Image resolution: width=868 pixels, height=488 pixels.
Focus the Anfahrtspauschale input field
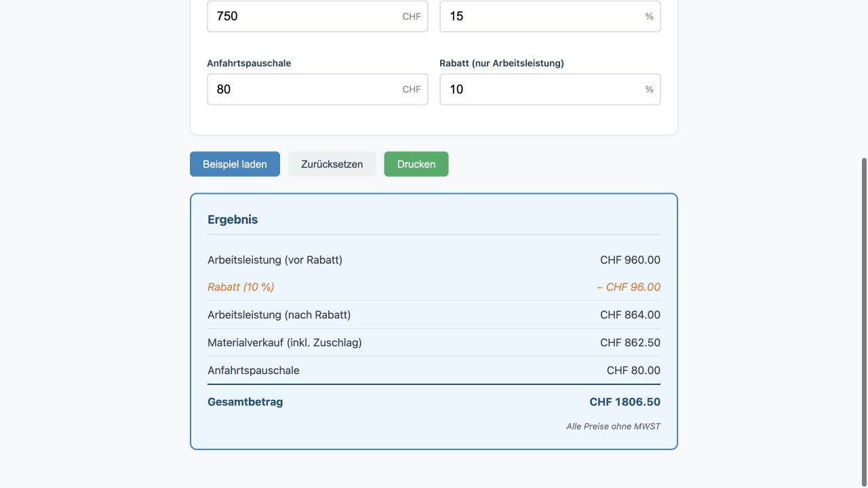[x=317, y=89]
